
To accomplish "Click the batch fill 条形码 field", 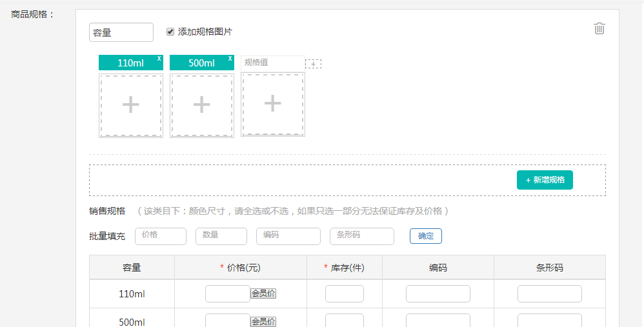I will point(361,236).
